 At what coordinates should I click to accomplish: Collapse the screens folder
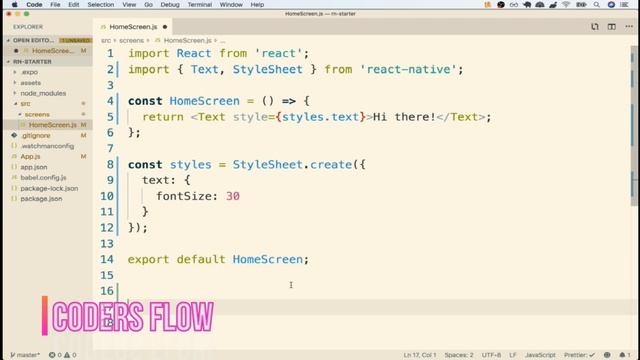coord(37,115)
